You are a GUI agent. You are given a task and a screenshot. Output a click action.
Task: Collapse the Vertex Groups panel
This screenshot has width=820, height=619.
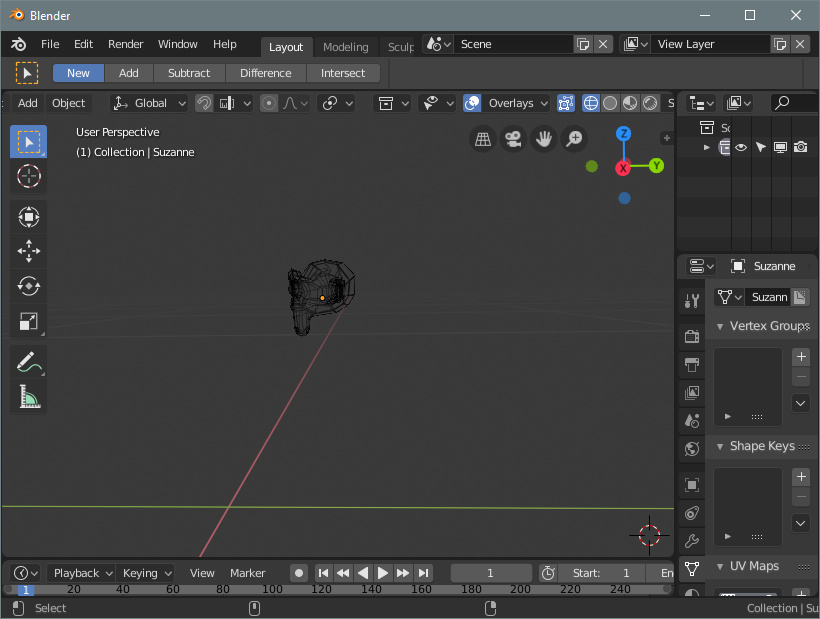coord(720,326)
